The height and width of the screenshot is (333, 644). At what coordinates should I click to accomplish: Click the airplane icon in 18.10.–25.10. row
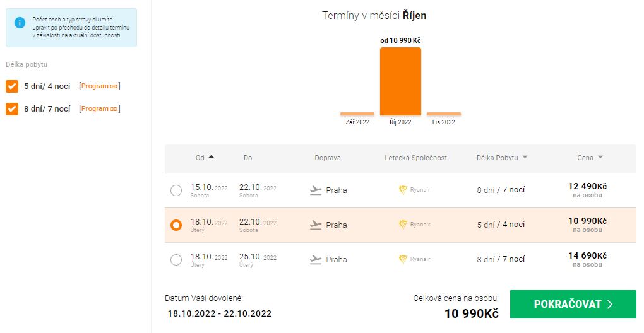pos(316,260)
